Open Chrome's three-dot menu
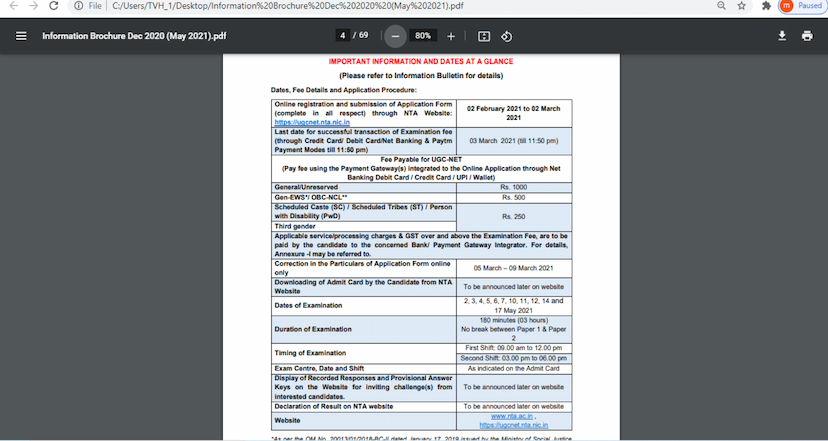The width and height of the screenshot is (828, 441). click(822, 6)
